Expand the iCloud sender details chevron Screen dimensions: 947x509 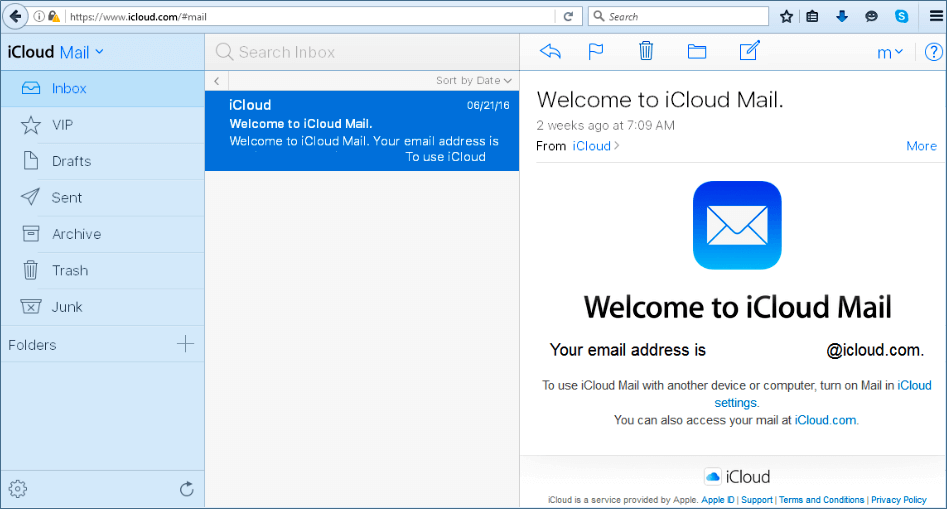click(617, 146)
